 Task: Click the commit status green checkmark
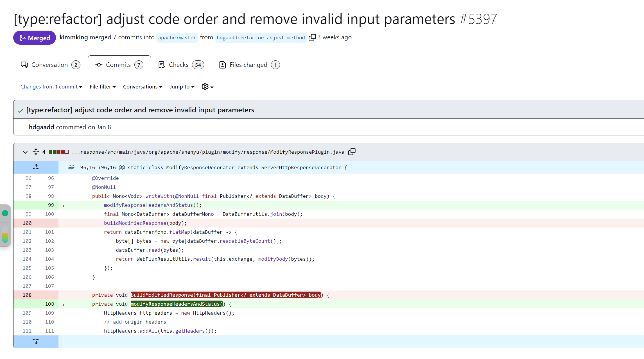[x=21, y=110]
